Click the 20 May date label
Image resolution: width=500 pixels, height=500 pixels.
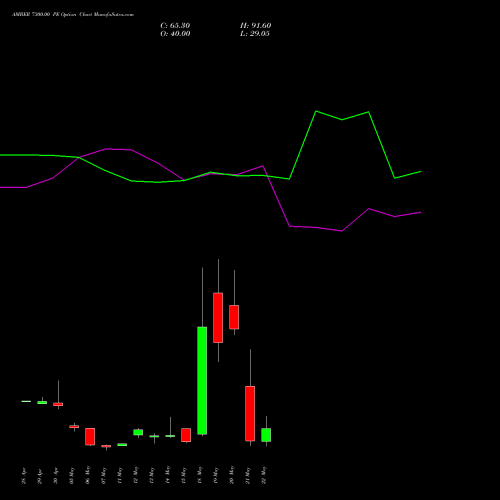(x=232, y=475)
